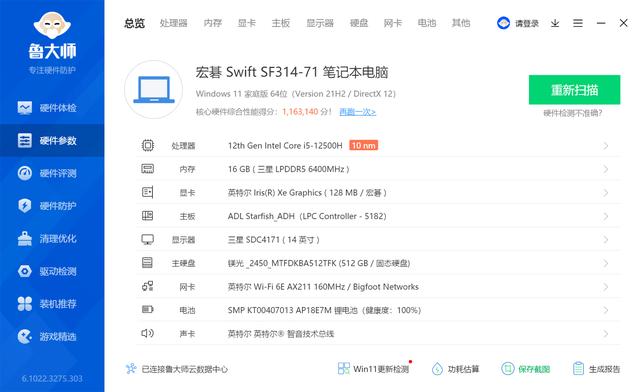Click the green 重新扫描 rescan button

pyautogui.click(x=574, y=89)
